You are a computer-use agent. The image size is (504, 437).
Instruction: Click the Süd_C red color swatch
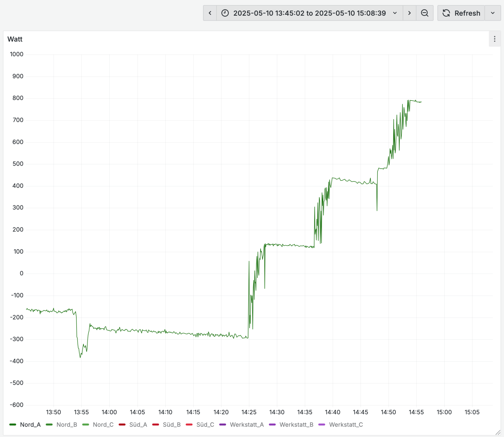tap(189, 425)
